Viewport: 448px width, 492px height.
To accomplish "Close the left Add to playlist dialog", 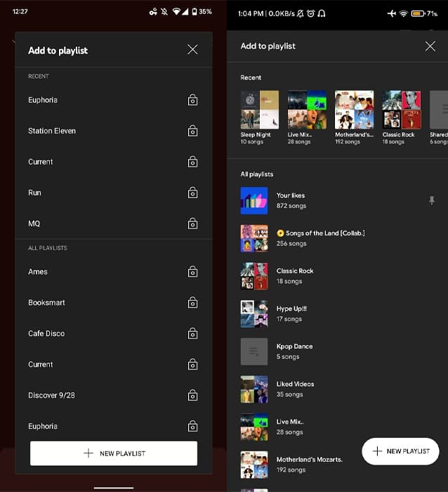I will [x=192, y=50].
